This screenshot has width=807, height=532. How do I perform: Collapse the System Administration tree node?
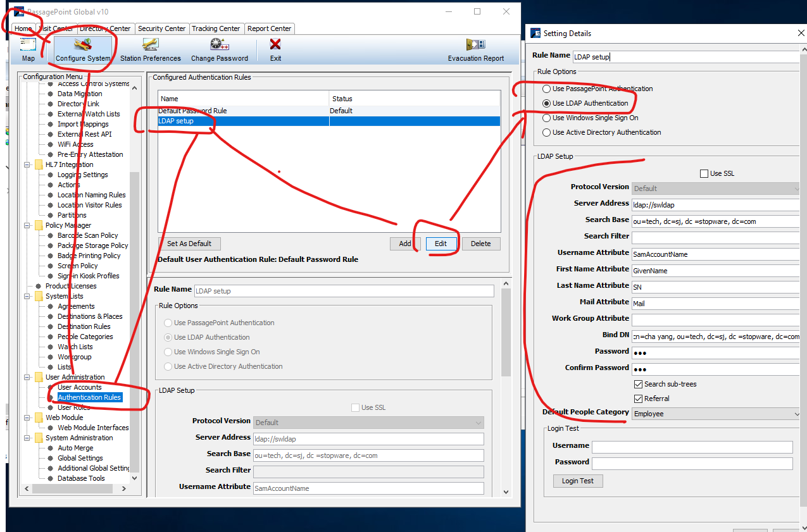click(27, 438)
